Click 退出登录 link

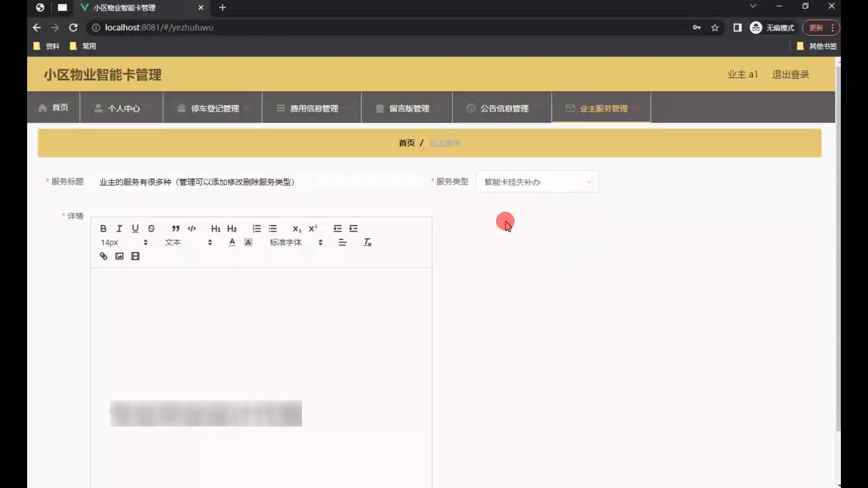coord(790,75)
